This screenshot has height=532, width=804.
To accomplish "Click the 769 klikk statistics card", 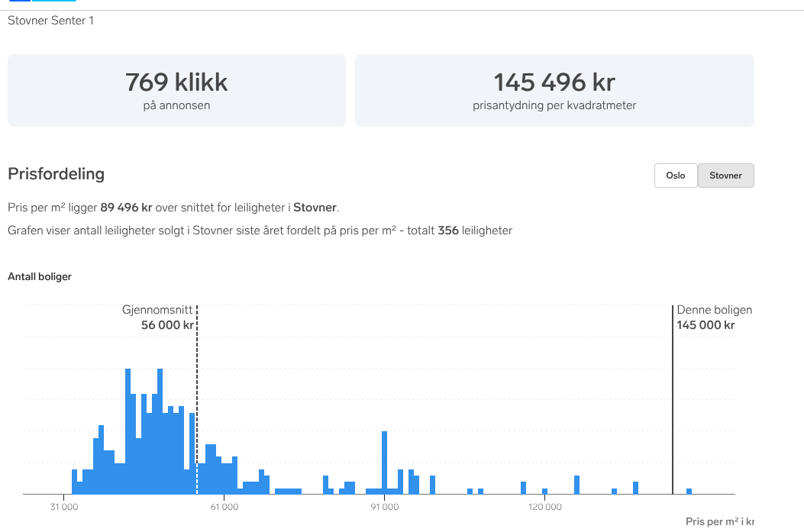I will pos(176,90).
